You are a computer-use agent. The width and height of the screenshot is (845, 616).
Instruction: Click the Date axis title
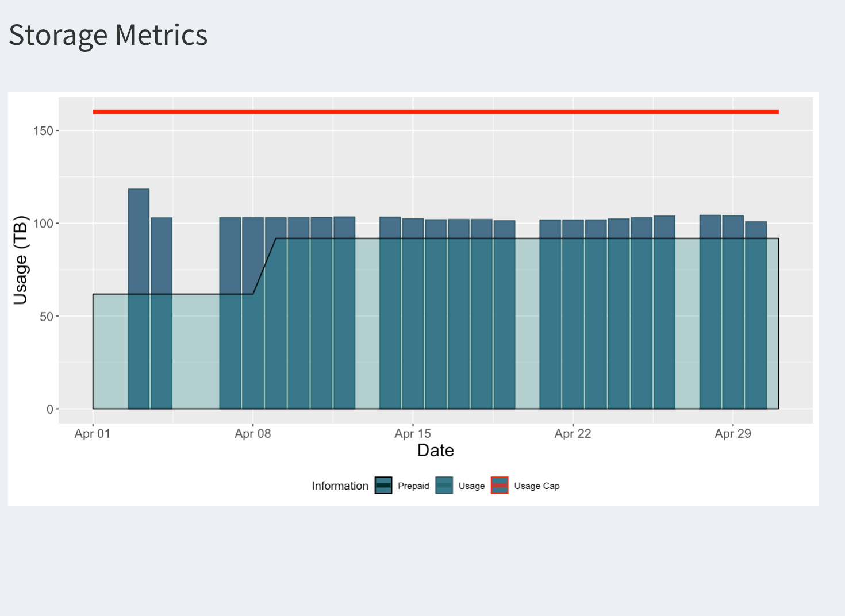click(436, 451)
